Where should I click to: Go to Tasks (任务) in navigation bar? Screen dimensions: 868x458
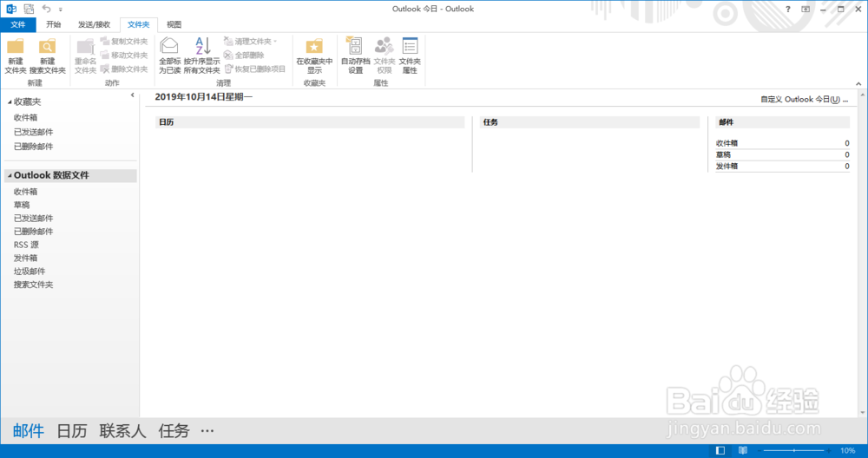[174, 430]
